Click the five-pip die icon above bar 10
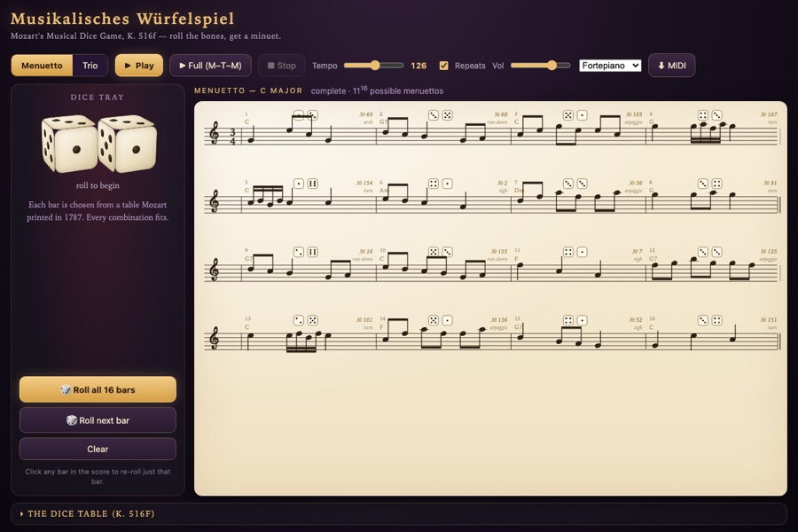Screen dimensions: 798x532 pyautogui.click(x=433, y=252)
